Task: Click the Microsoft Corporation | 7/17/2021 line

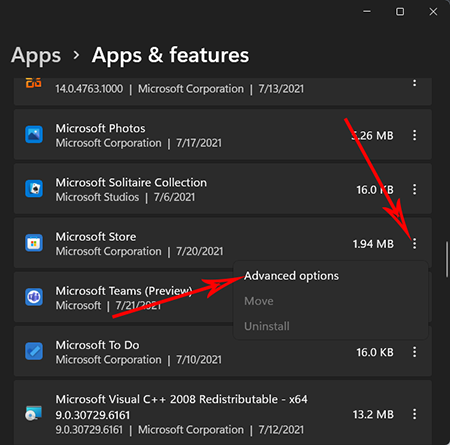Action: 139,143
